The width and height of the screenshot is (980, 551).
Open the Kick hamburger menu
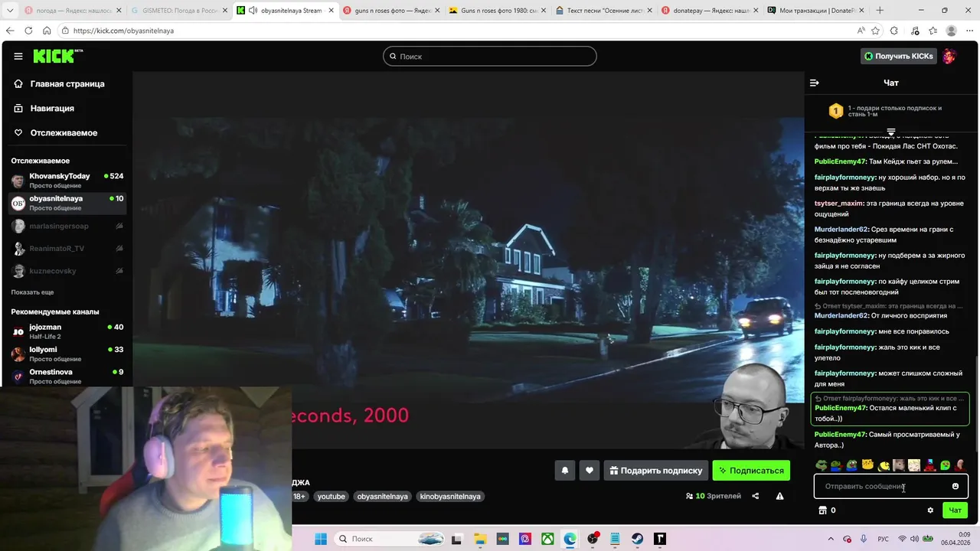18,56
